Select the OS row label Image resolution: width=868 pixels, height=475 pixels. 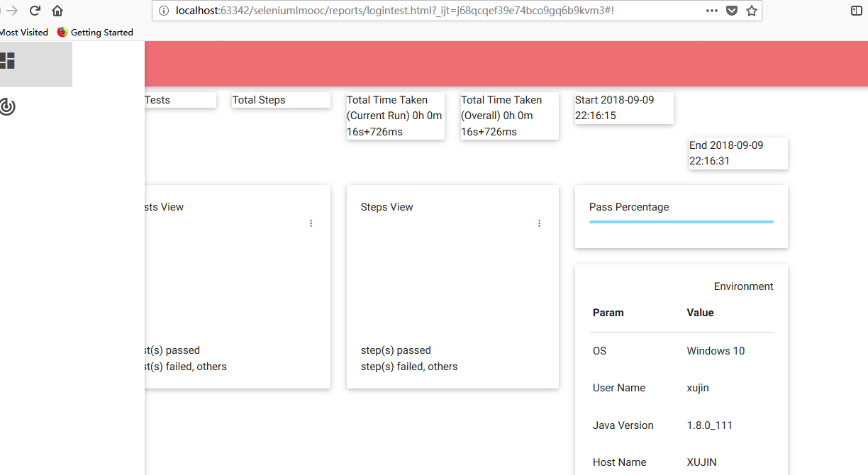click(x=600, y=351)
